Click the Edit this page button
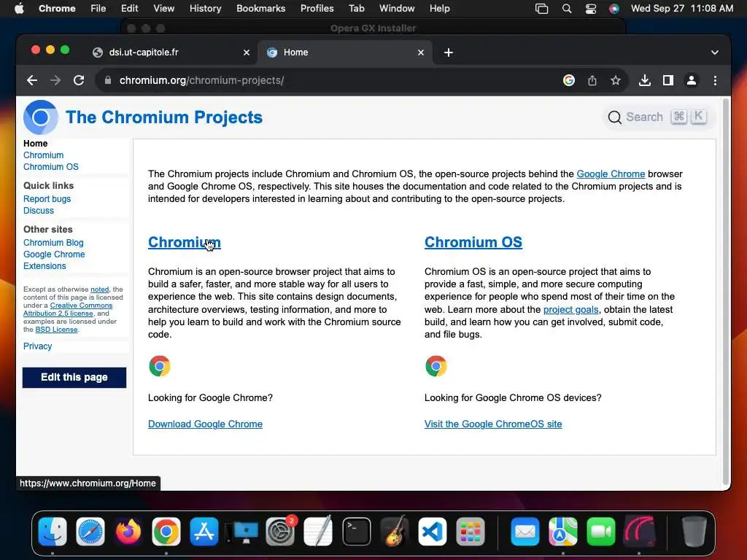Image resolution: width=747 pixels, height=560 pixels. (74, 378)
